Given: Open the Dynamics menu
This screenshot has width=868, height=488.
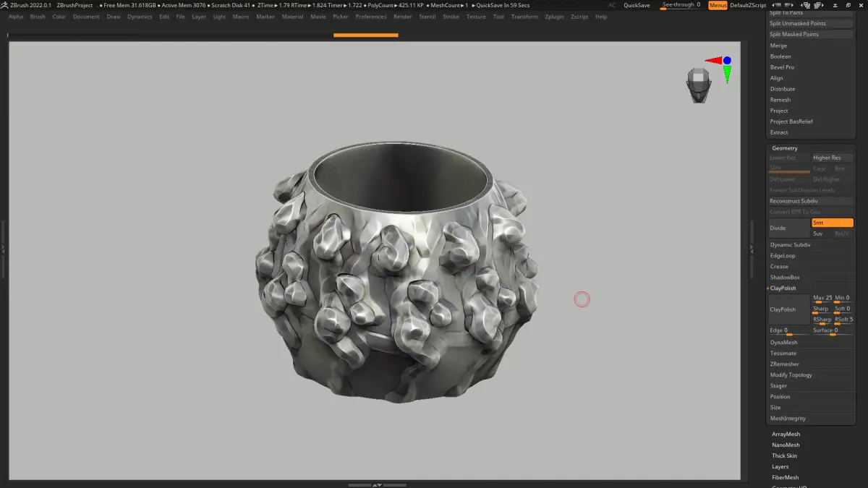Looking at the screenshot, I should tap(140, 17).
